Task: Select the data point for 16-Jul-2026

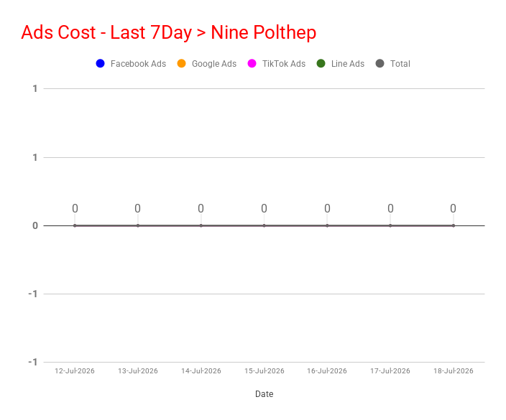Action: [x=327, y=225]
